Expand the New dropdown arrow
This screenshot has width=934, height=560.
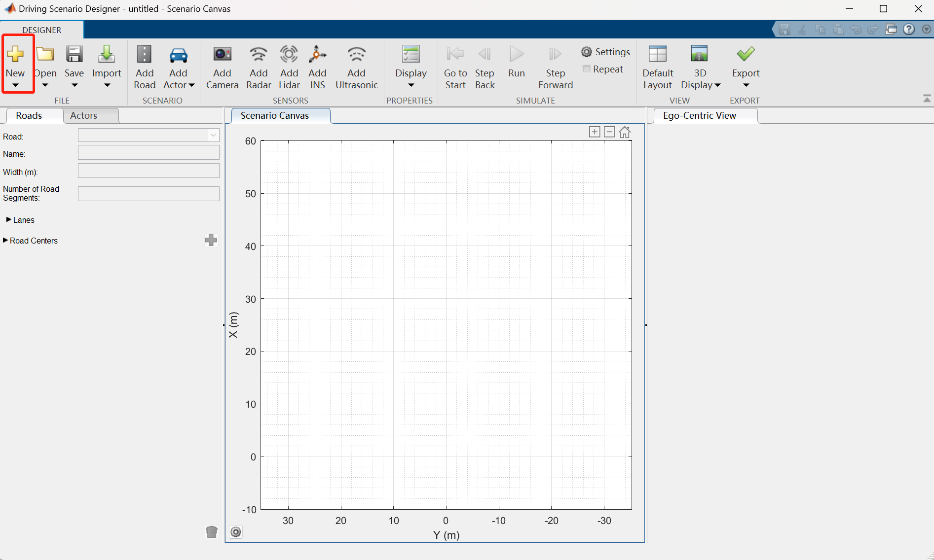point(15,85)
